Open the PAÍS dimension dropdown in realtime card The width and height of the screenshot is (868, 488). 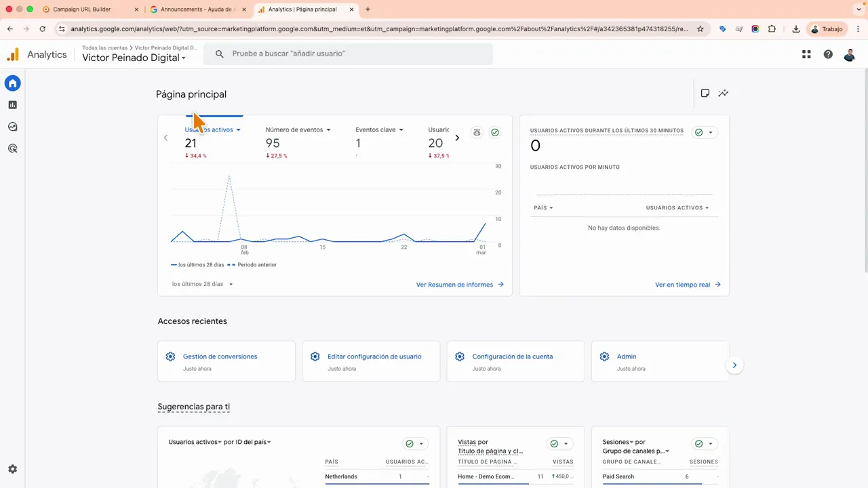coord(543,207)
